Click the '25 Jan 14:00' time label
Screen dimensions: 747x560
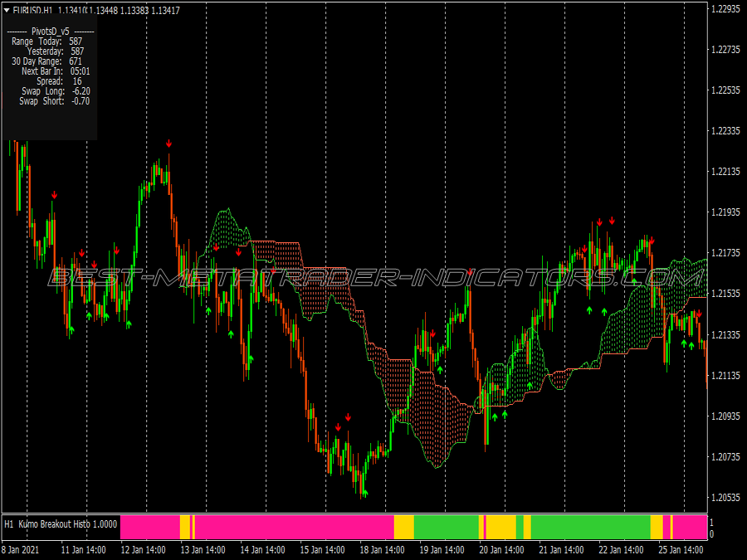[x=681, y=550]
